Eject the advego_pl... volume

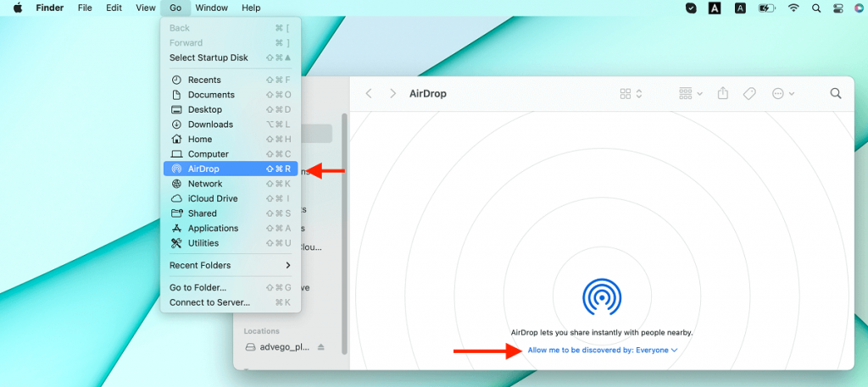[x=321, y=347]
